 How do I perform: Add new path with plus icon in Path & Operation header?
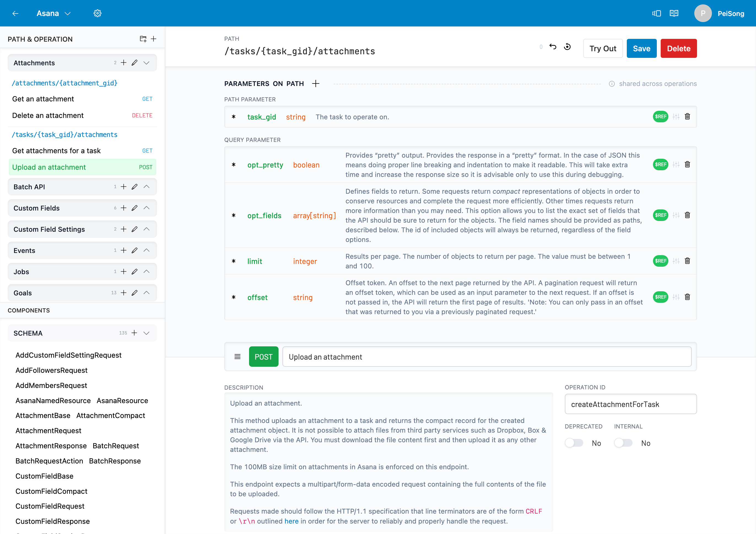(x=153, y=39)
